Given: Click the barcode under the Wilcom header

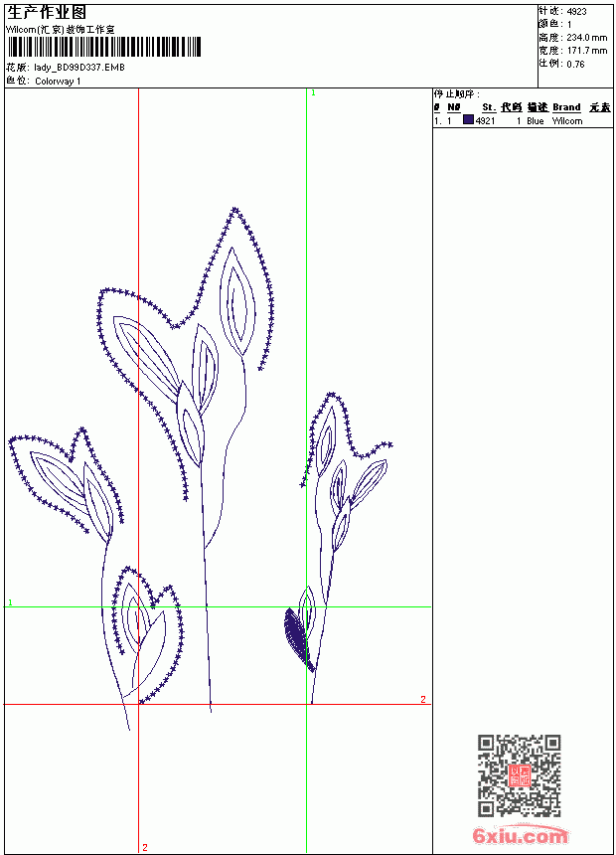Looking at the screenshot, I should (104, 48).
